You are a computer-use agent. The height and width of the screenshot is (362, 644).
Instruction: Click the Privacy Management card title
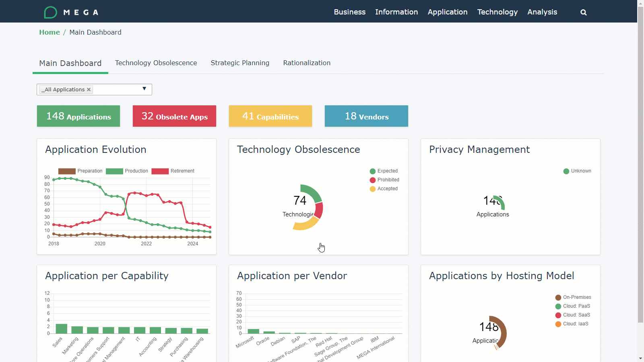point(479,150)
